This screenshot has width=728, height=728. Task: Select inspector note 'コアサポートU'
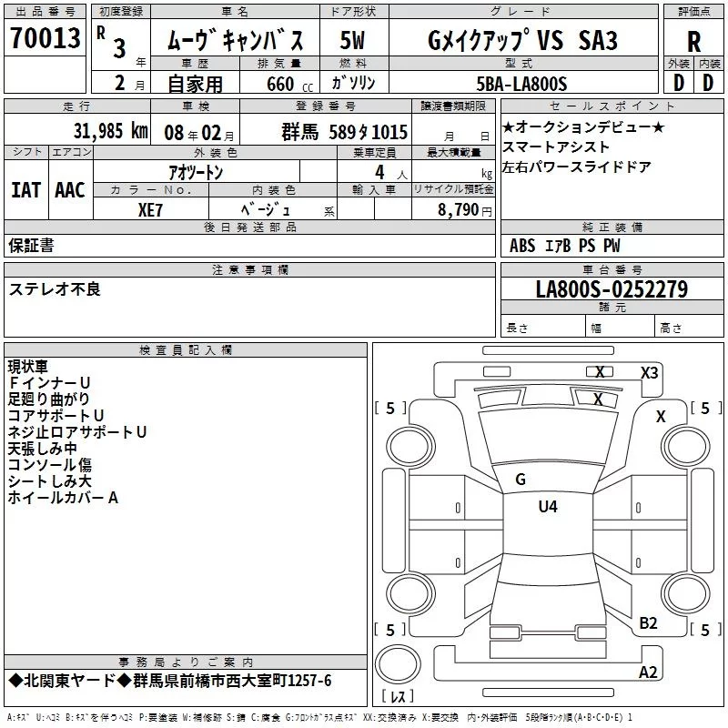pyautogui.click(x=56, y=416)
